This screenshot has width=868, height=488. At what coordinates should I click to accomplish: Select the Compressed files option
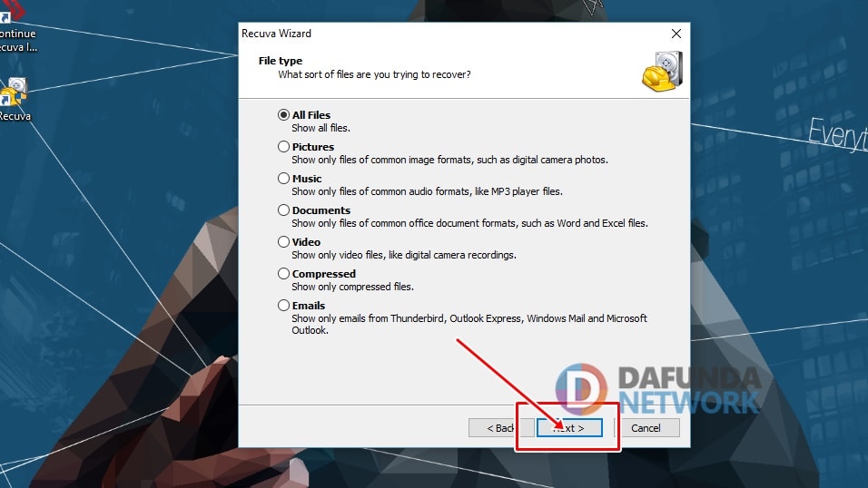284,274
